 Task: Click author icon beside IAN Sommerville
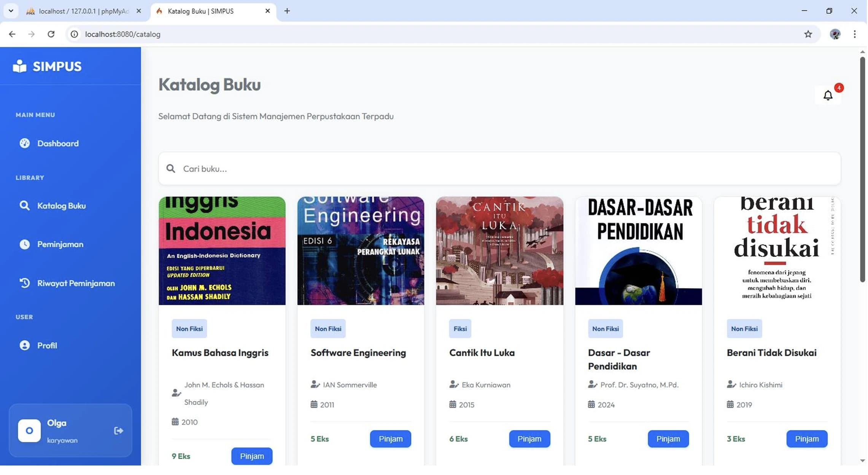[x=315, y=384]
